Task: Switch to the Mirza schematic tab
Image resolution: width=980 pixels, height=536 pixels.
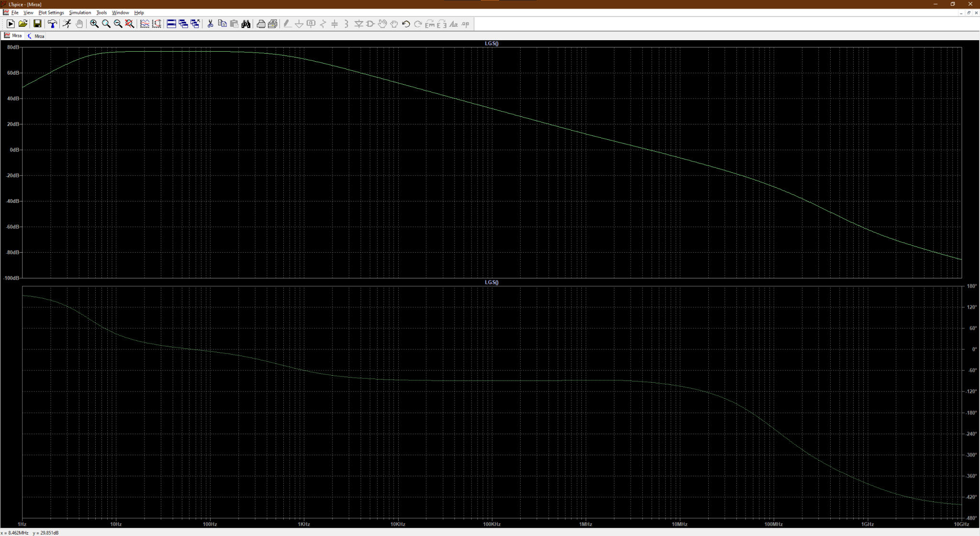Action: pyautogui.click(x=36, y=36)
